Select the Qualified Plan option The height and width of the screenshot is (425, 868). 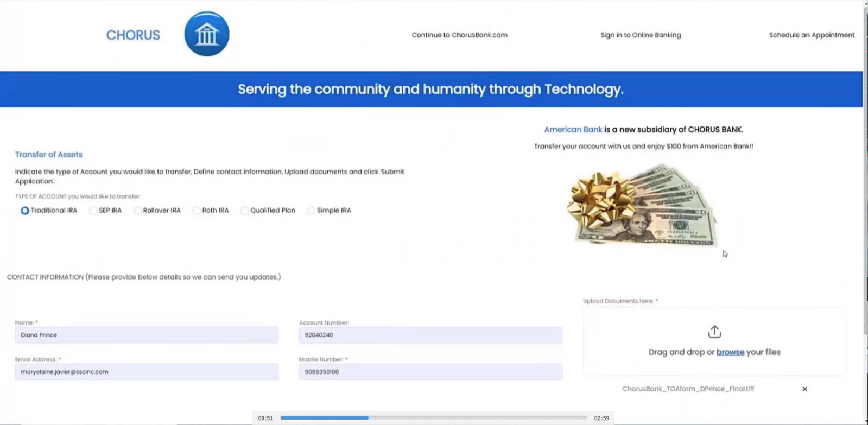[x=245, y=211]
